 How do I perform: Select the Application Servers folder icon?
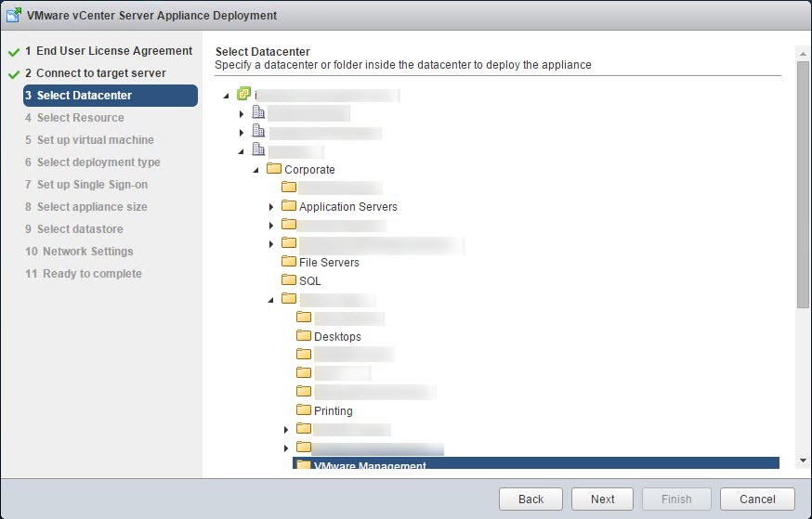click(288, 205)
